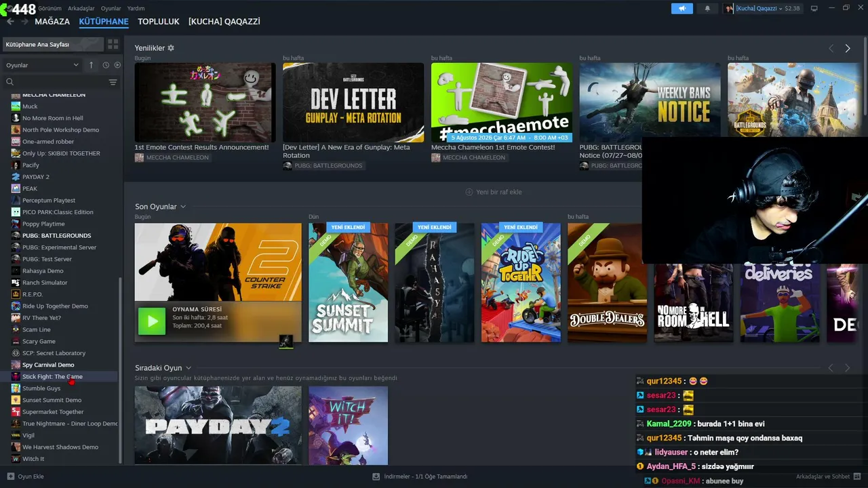Open the Sunset Summit game card

(349, 283)
